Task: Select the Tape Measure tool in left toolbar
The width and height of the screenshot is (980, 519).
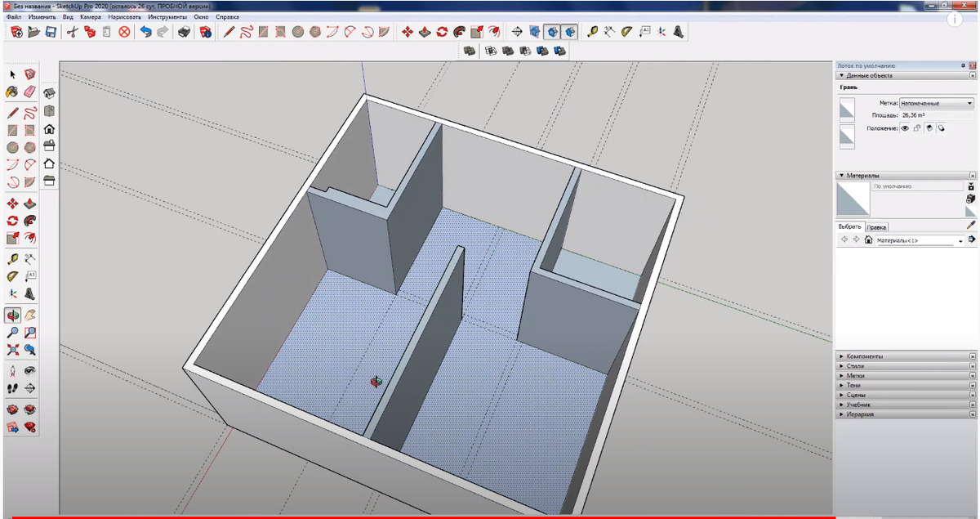Action: (x=13, y=259)
